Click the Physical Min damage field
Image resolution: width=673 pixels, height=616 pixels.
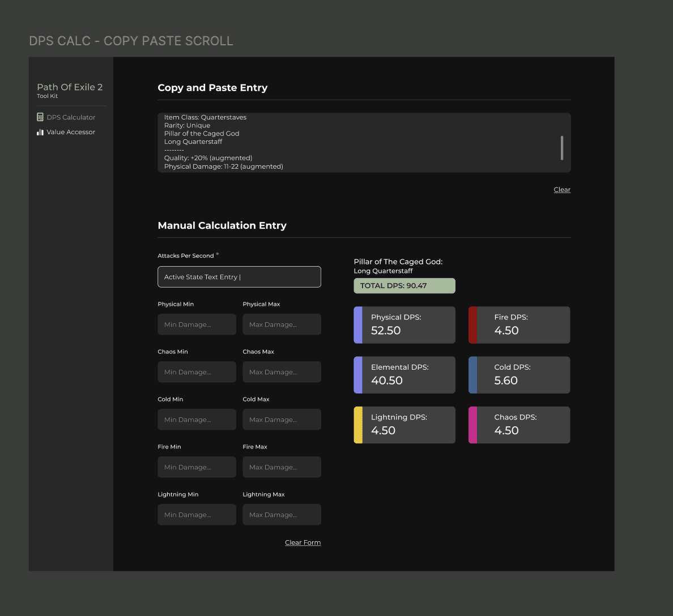coord(197,324)
